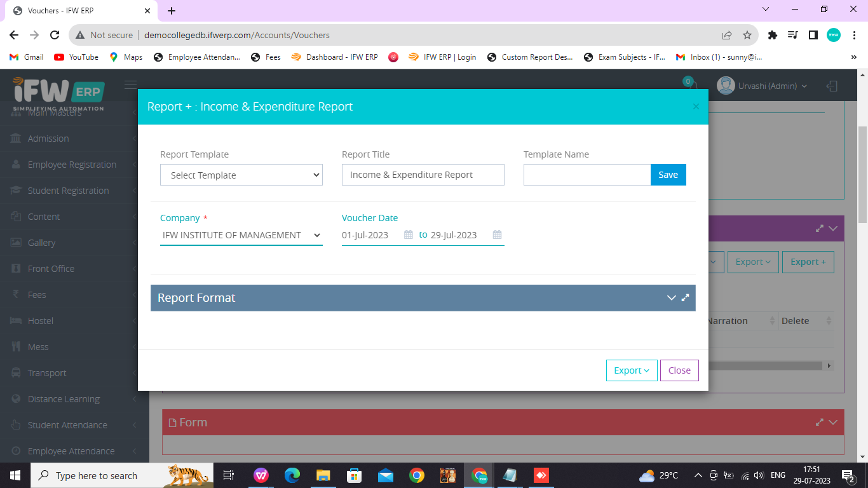Screen dimensions: 868x488
Task: Reload the page in Chrome
Action: 55,35
